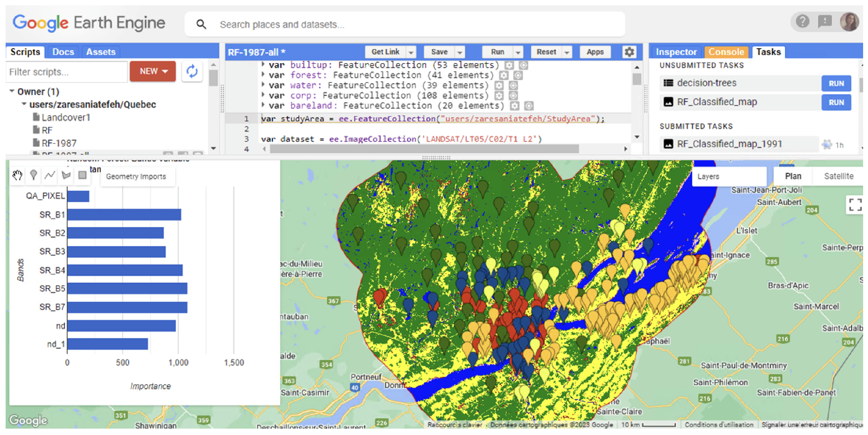
Task: Select the hand pan tool
Action: point(17,175)
